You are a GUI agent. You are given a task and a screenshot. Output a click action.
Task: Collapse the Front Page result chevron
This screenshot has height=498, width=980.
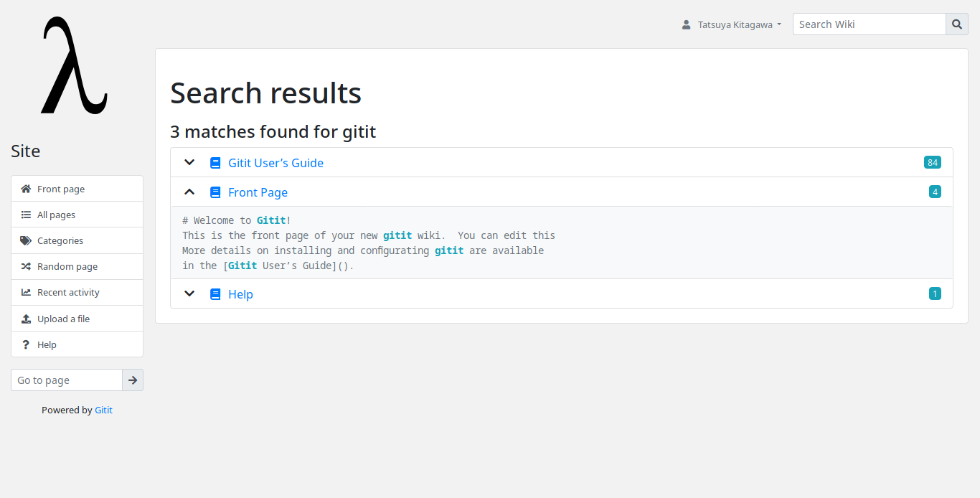tap(189, 192)
